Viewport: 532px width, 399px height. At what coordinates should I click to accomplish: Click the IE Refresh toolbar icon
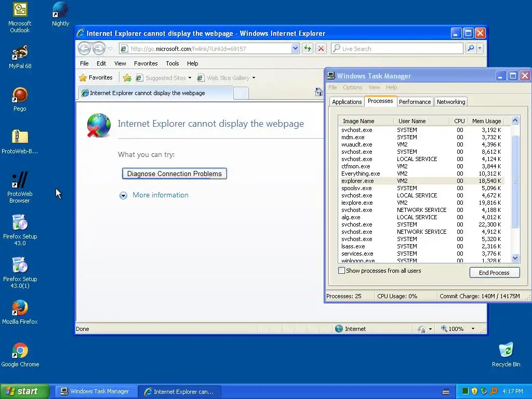point(308,48)
